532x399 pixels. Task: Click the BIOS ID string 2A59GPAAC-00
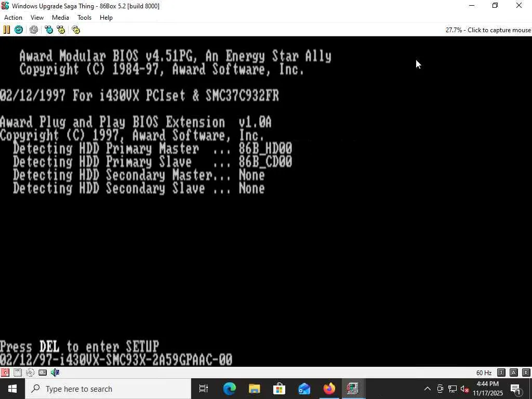coord(192,360)
